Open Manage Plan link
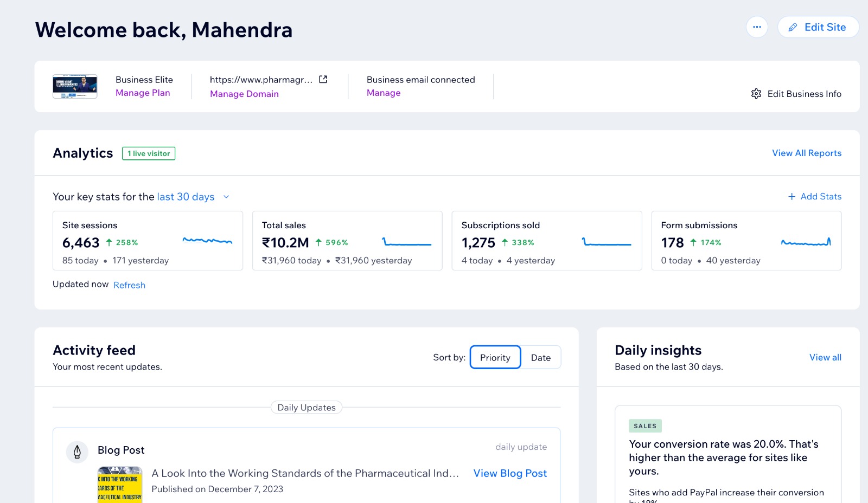The height and width of the screenshot is (503, 868). [x=143, y=93]
